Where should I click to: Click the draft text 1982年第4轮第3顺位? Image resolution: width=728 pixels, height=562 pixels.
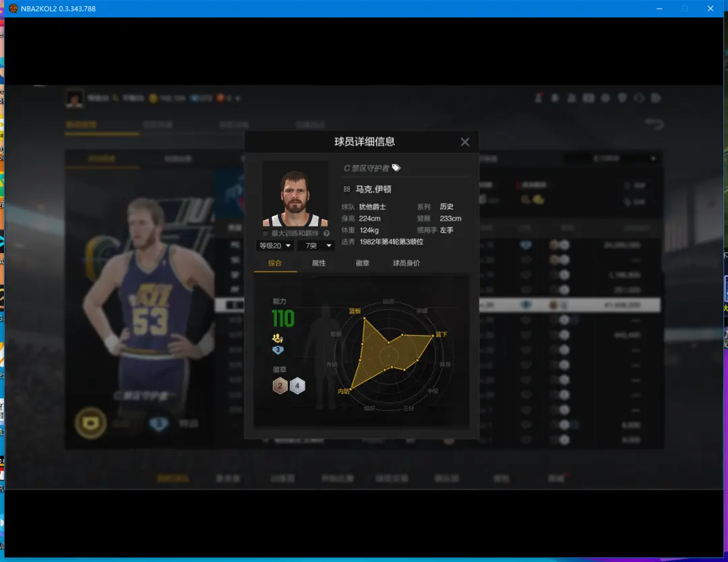coord(392,242)
